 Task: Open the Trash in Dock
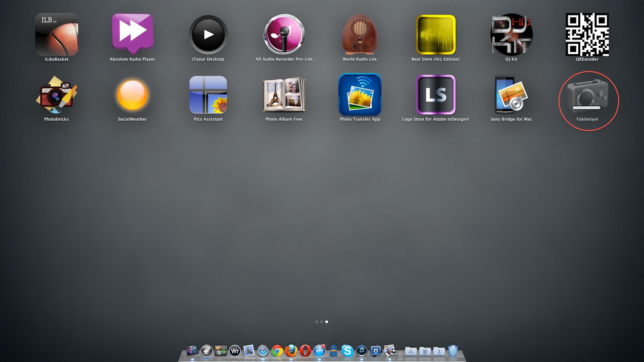click(453, 351)
